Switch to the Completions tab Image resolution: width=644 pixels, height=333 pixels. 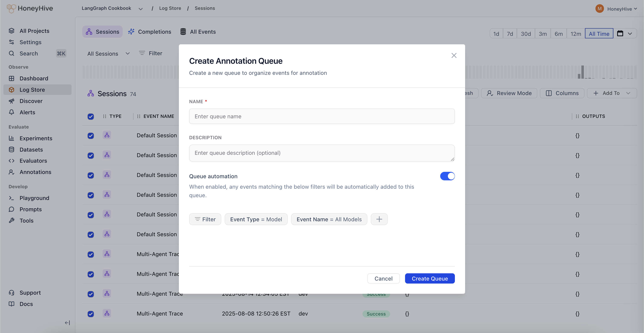(x=149, y=32)
